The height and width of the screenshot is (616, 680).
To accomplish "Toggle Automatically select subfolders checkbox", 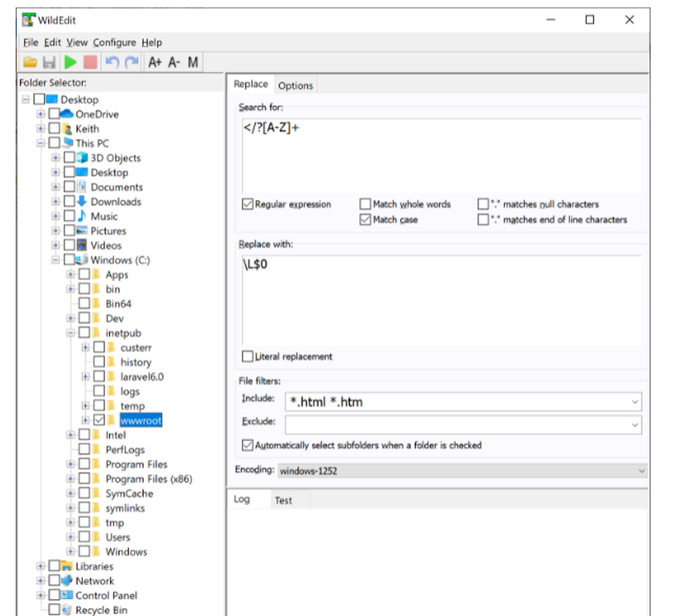I will pyautogui.click(x=248, y=445).
